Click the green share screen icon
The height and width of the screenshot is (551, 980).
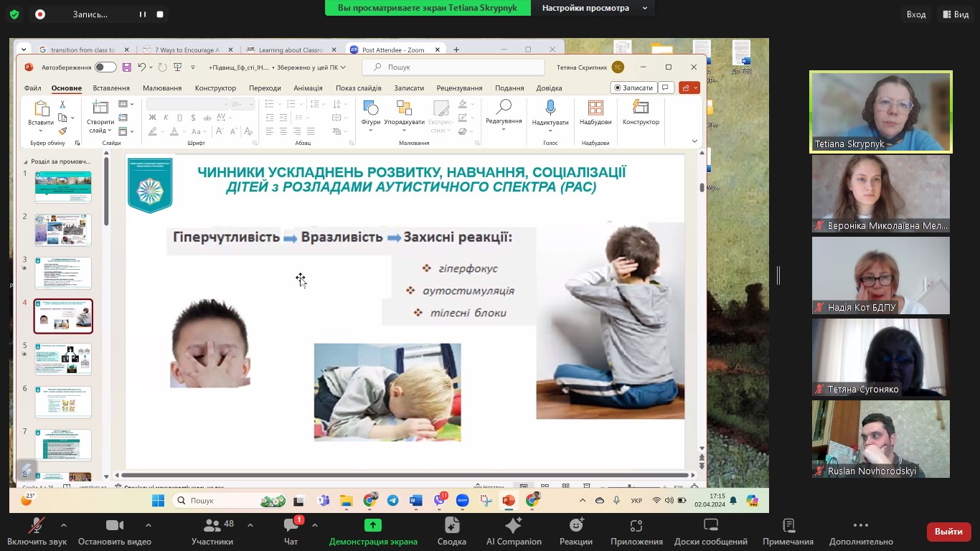click(x=372, y=525)
